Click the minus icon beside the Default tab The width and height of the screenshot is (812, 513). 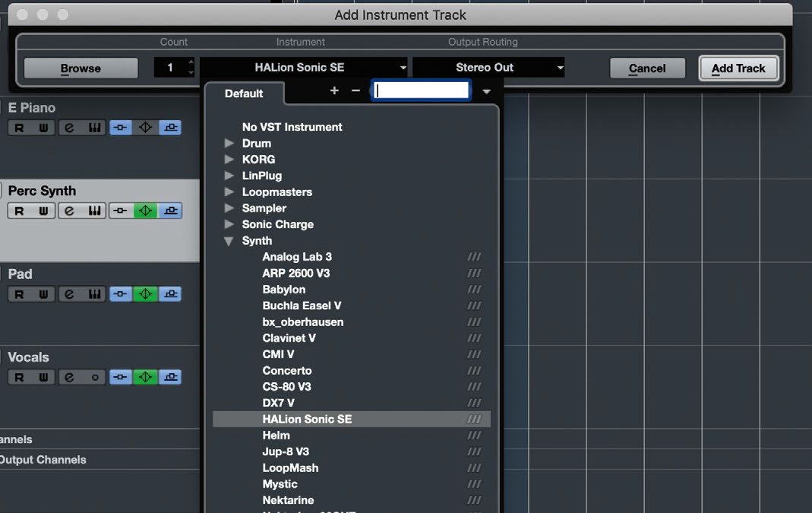pos(355,90)
